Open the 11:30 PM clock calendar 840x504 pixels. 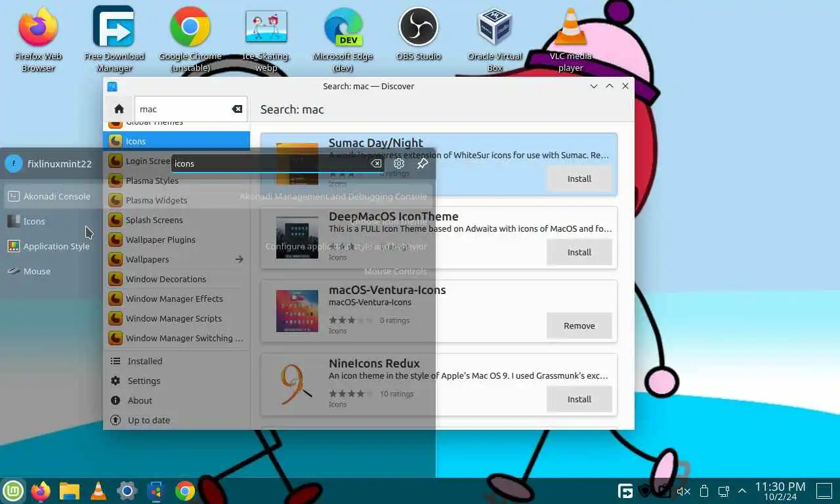click(x=780, y=491)
